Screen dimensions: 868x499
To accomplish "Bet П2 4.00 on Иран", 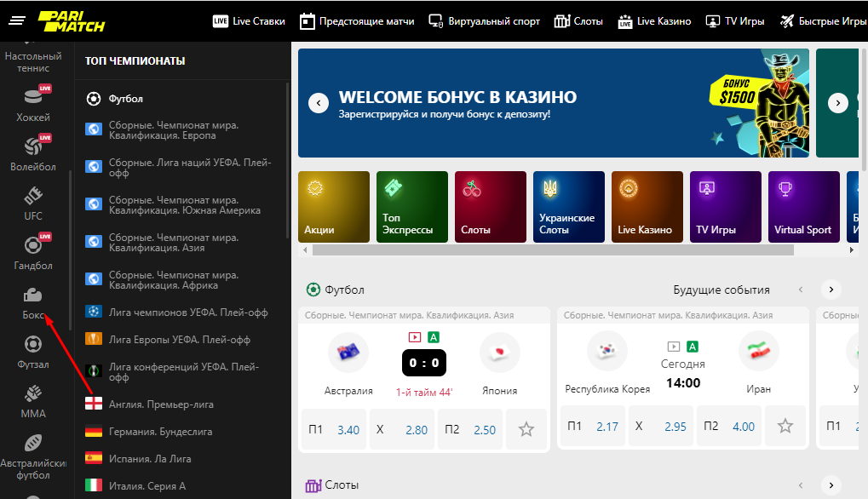I will (x=729, y=426).
